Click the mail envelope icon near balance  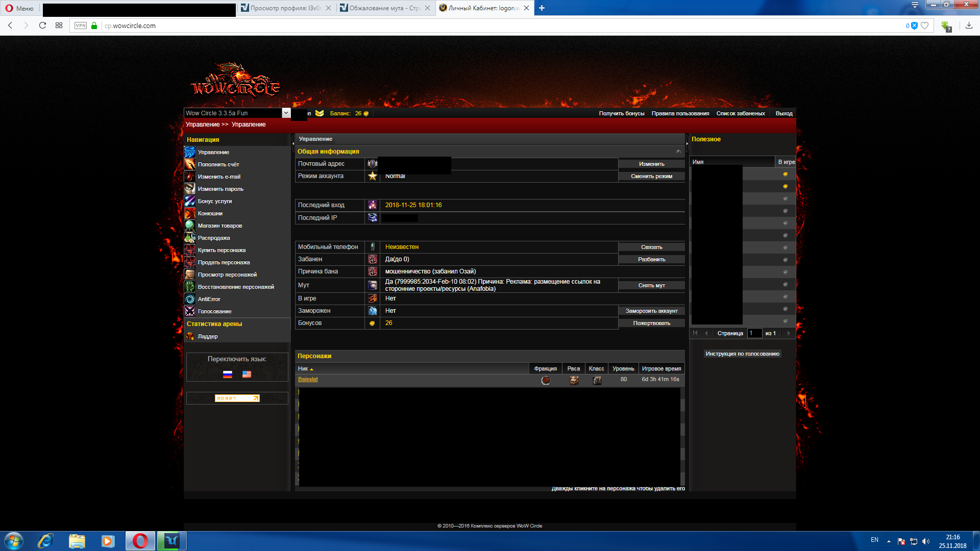pos(320,113)
